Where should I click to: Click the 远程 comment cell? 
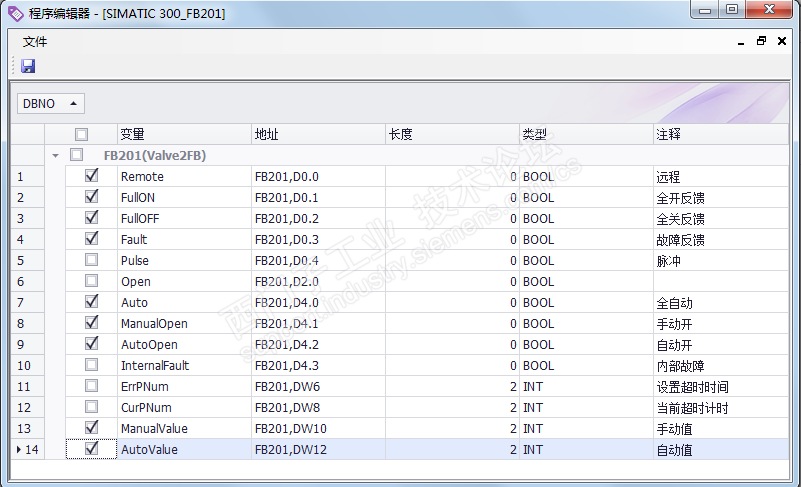pos(721,177)
